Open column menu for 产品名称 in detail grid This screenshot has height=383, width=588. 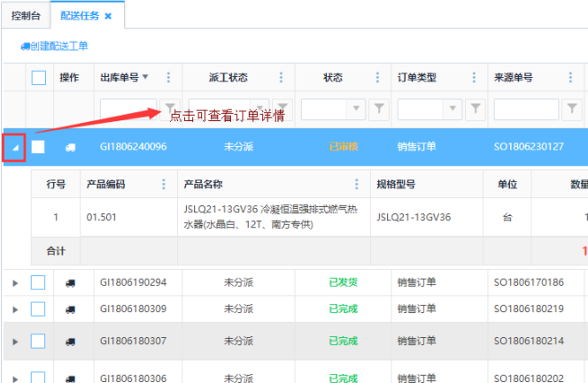point(355,184)
